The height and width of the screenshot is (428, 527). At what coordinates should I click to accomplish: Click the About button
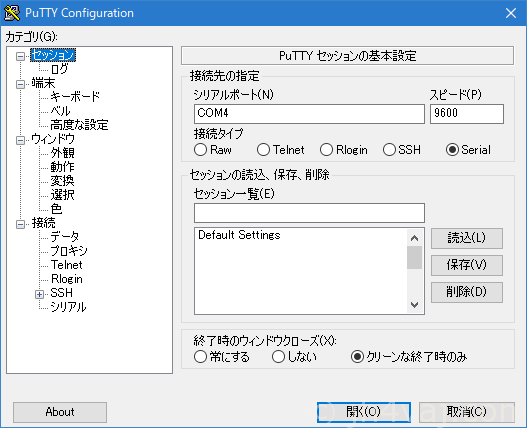[x=60, y=412]
